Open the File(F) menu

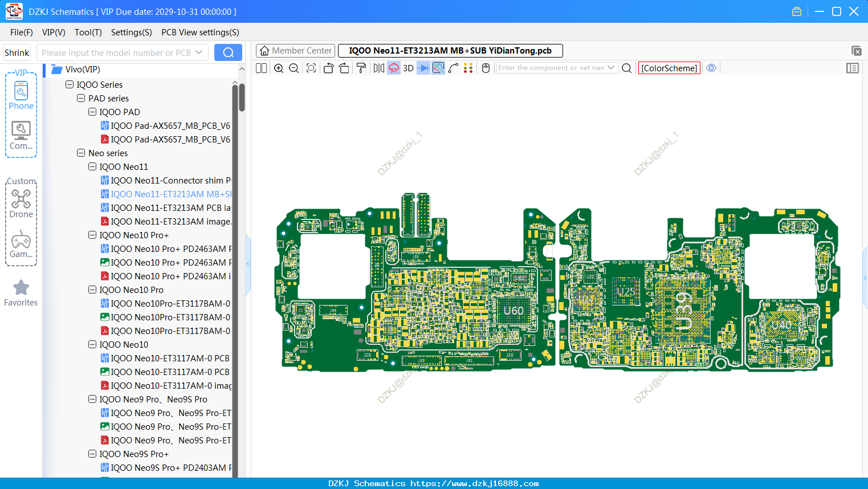[x=22, y=32]
